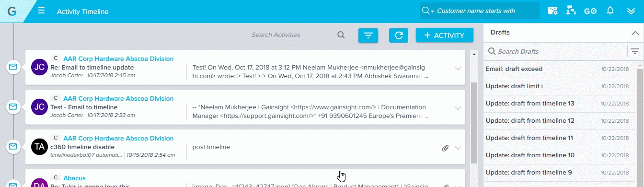Open the Drafts filter icon
This screenshot has width=644, height=187.
tap(635, 51)
